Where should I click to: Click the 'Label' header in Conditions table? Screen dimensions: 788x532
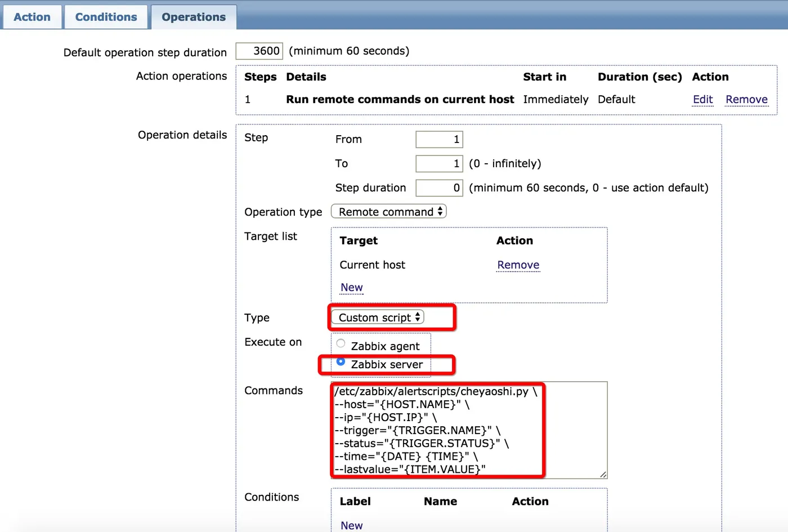(x=355, y=502)
